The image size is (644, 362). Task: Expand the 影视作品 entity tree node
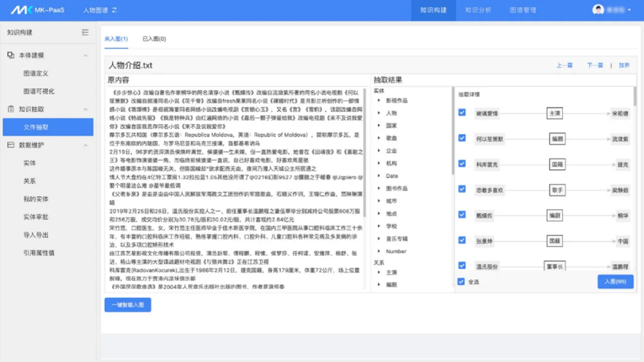point(379,101)
